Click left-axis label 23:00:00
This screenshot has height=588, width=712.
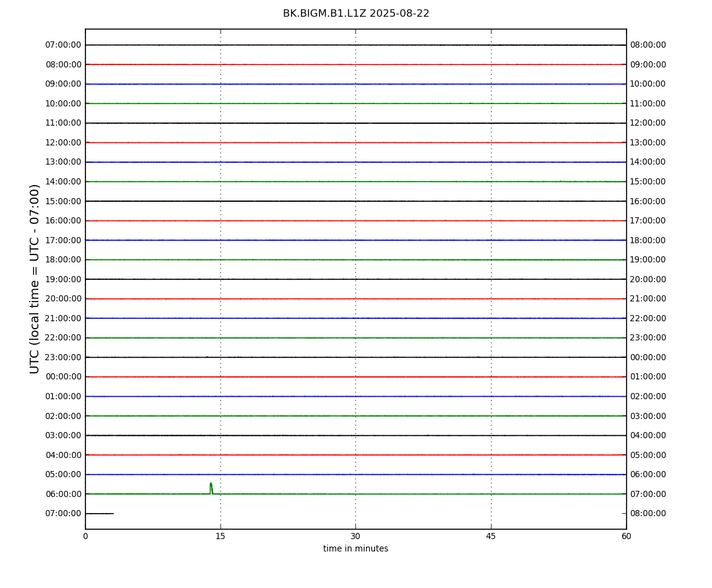(64, 357)
